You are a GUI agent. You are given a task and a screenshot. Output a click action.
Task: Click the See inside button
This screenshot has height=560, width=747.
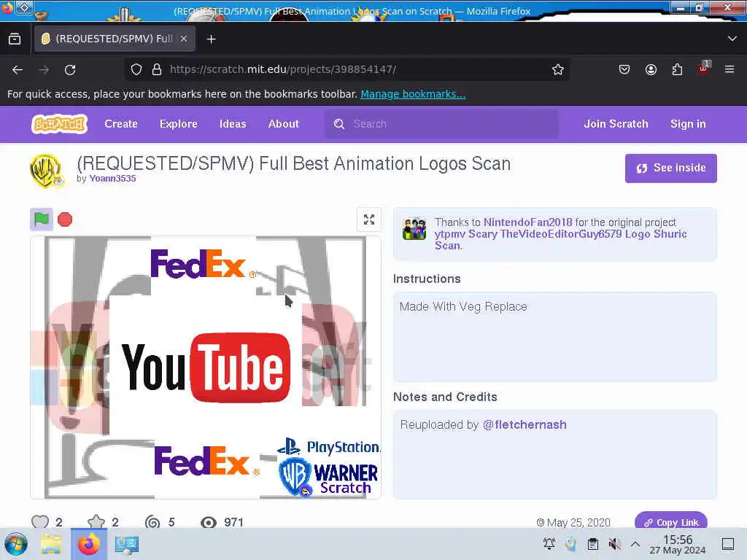point(671,168)
